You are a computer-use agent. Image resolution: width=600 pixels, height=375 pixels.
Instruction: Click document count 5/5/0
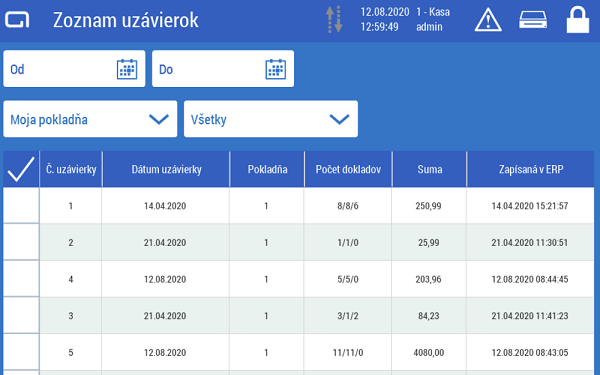click(x=348, y=279)
